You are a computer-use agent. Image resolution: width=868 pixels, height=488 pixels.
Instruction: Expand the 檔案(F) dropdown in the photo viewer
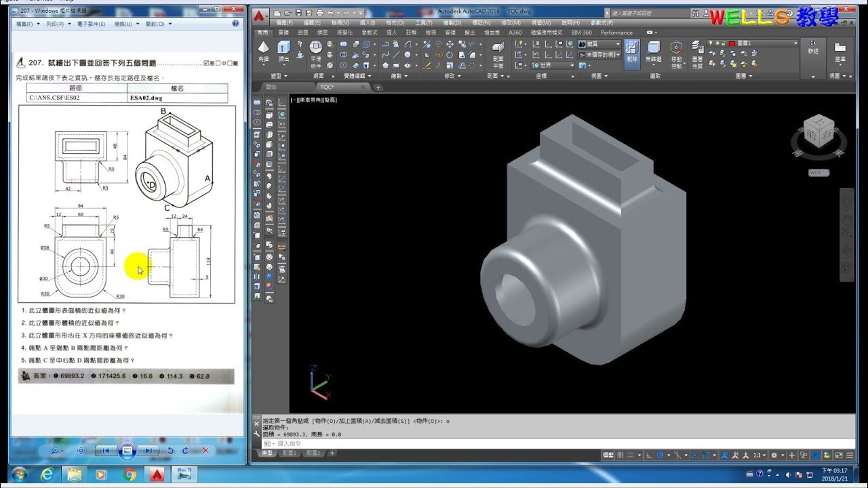(x=26, y=24)
